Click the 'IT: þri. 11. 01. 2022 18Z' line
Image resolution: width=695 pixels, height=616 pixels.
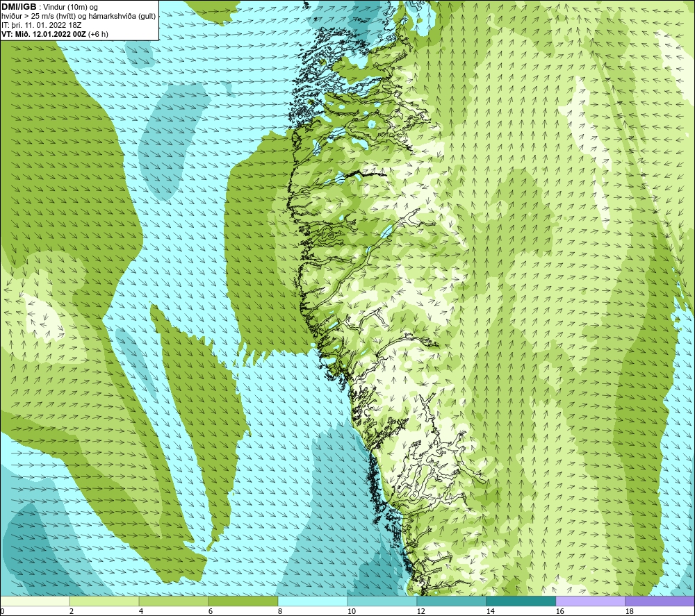pyautogui.click(x=41, y=25)
